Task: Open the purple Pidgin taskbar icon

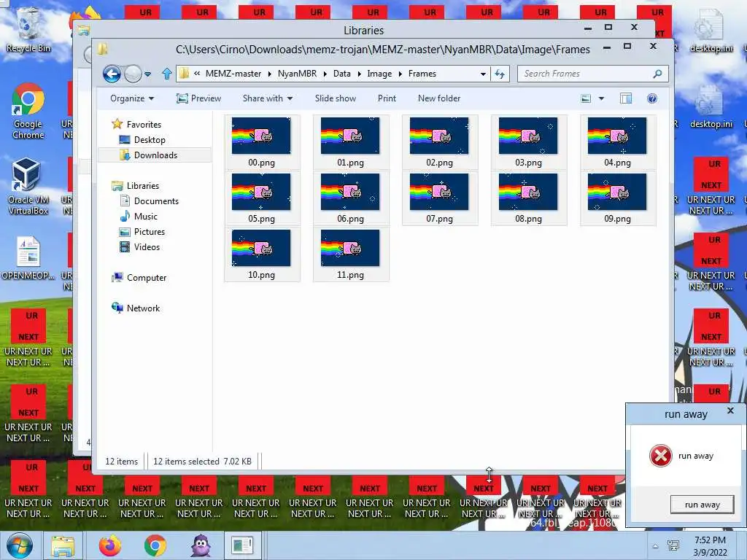Action: click(x=201, y=545)
